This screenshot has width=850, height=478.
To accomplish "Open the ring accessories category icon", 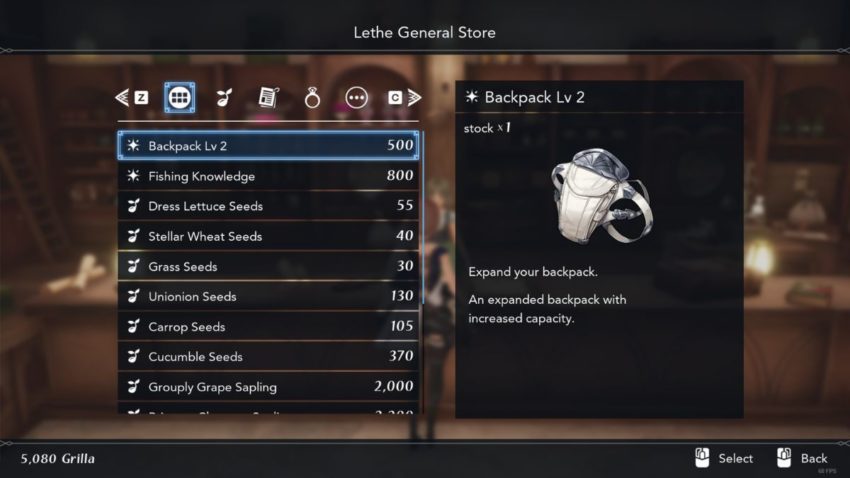I will (x=312, y=98).
